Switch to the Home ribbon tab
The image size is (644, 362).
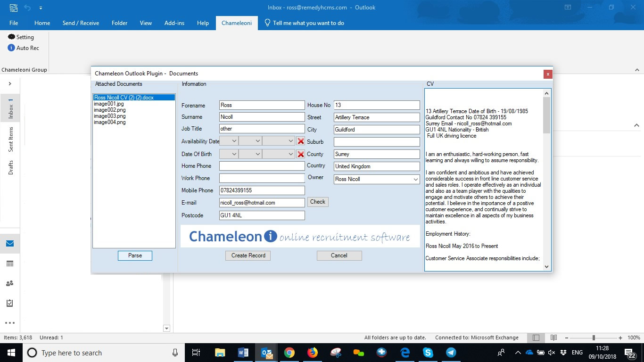42,23
